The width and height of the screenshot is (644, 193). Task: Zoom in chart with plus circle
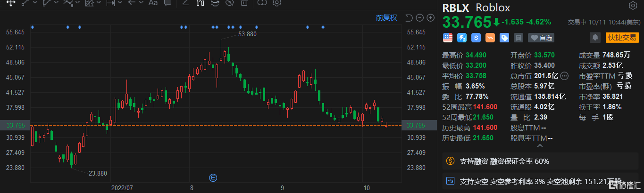(x=430, y=18)
